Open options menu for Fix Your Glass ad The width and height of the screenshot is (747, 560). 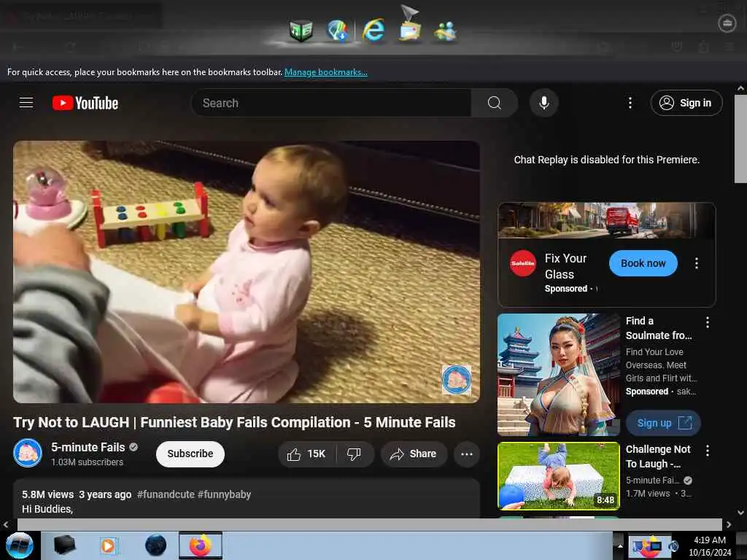[697, 263]
